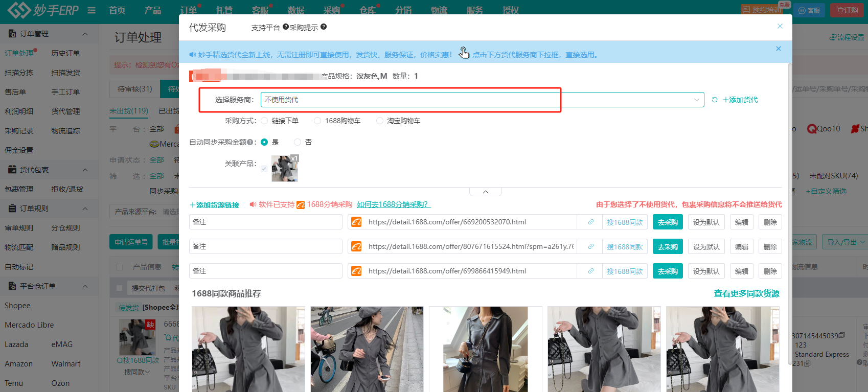Click the 关联产品 dress thumbnail
The image size is (868, 392).
point(285,168)
